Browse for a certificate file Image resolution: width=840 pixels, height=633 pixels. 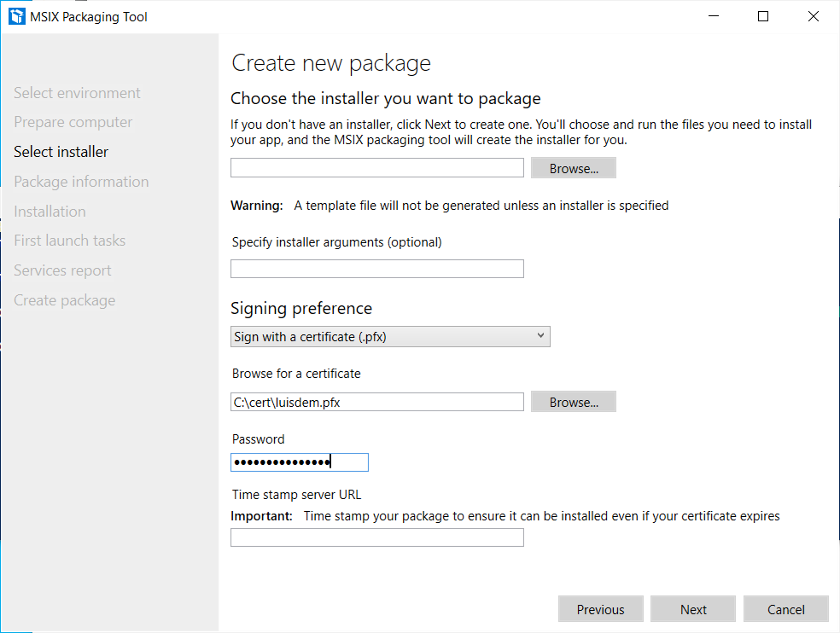[x=574, y=402]
